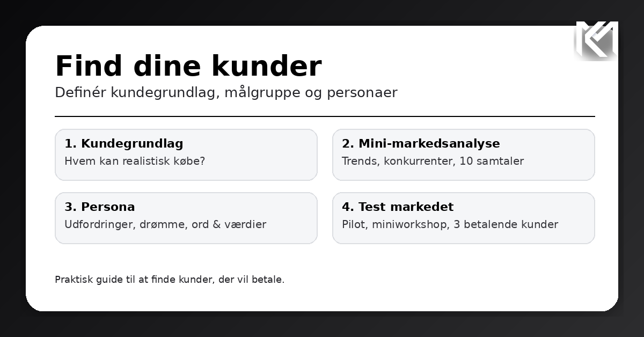Click the "Find dine kunder" main title
644x337 pixels.
pyautogui.click(x=188, y=67)
